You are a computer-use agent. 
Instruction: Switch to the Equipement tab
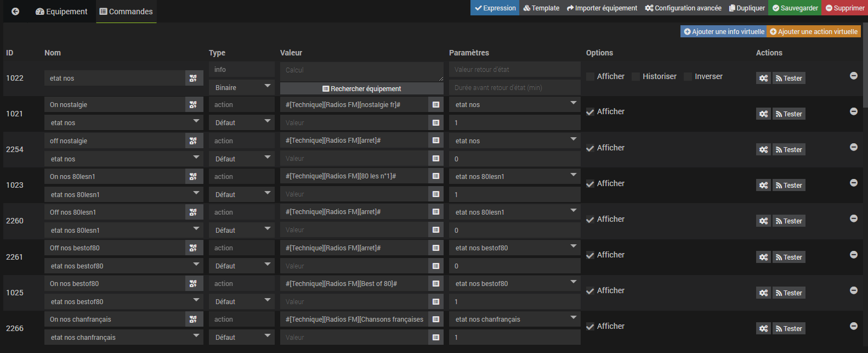61,12
